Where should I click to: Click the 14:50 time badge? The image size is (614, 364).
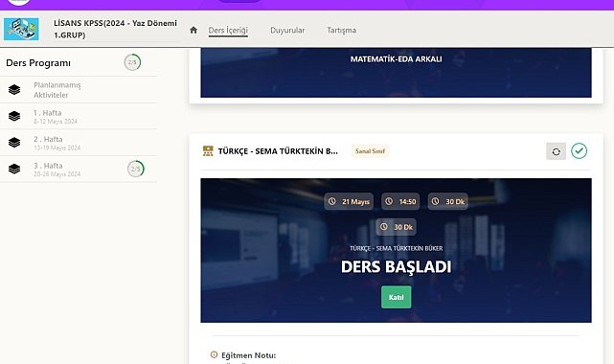(400, 201)
